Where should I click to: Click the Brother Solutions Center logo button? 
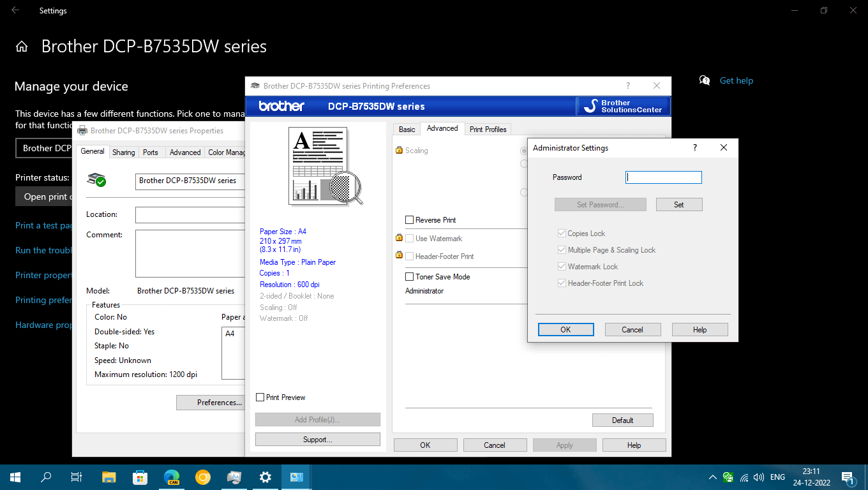(623, 106)
